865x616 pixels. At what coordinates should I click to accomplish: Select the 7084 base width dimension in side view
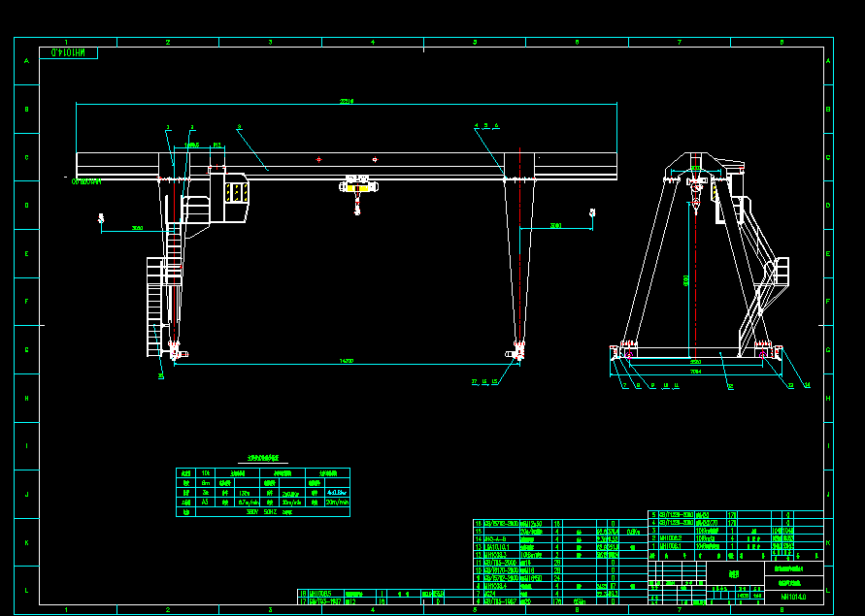tap(696, 372)
